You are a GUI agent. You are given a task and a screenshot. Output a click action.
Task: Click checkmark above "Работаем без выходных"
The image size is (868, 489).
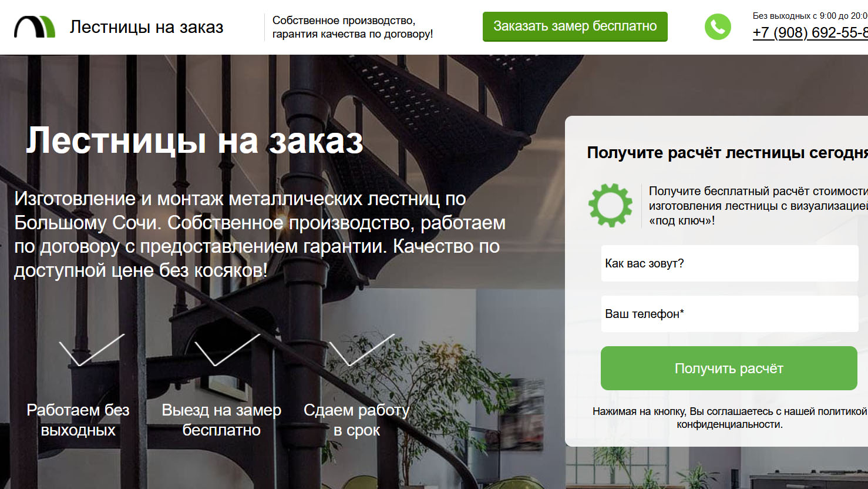(92, 350)
